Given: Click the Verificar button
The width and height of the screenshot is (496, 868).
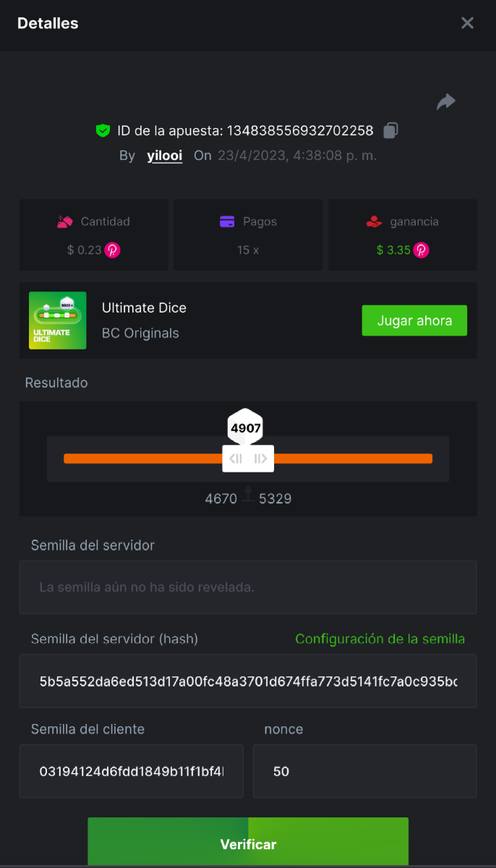Looking at the screenshot, I should pyautogui.click(x=248, y=843).
